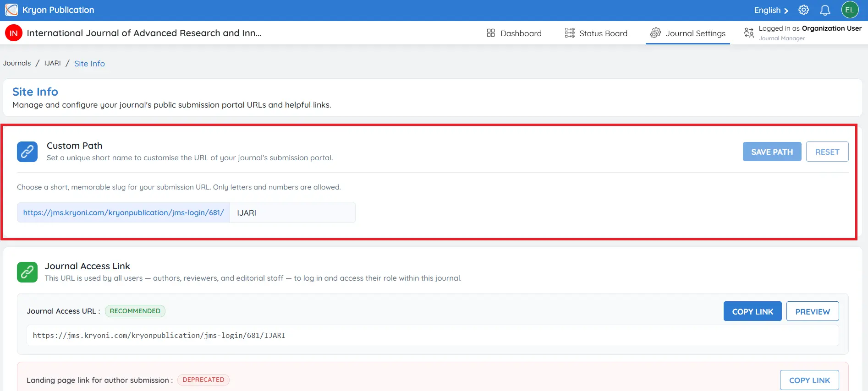The width and height of the screenshot is (868, 391).
Task: Click the Kryon Publication logo icon
Action: [11, 10]
